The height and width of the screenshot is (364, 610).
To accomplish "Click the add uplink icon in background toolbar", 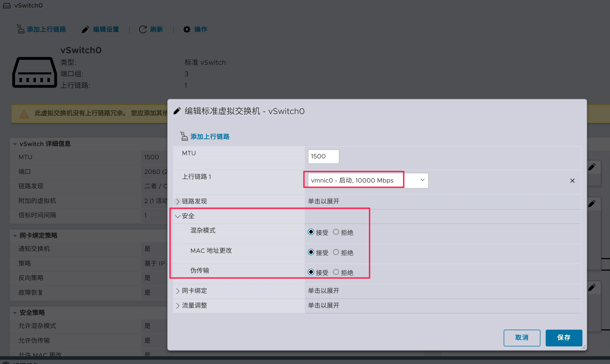I will pyautogui.click(x=20, y=29).
